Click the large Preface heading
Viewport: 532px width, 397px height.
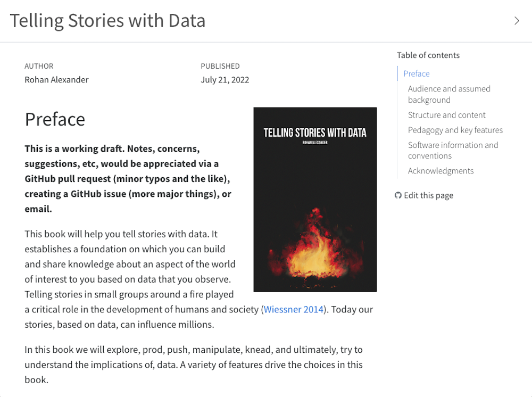(x=55, y=119)
